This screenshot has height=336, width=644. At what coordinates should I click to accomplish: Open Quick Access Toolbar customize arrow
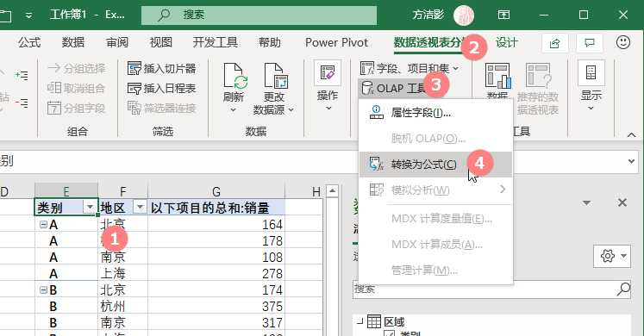click(x=28, y=16)
